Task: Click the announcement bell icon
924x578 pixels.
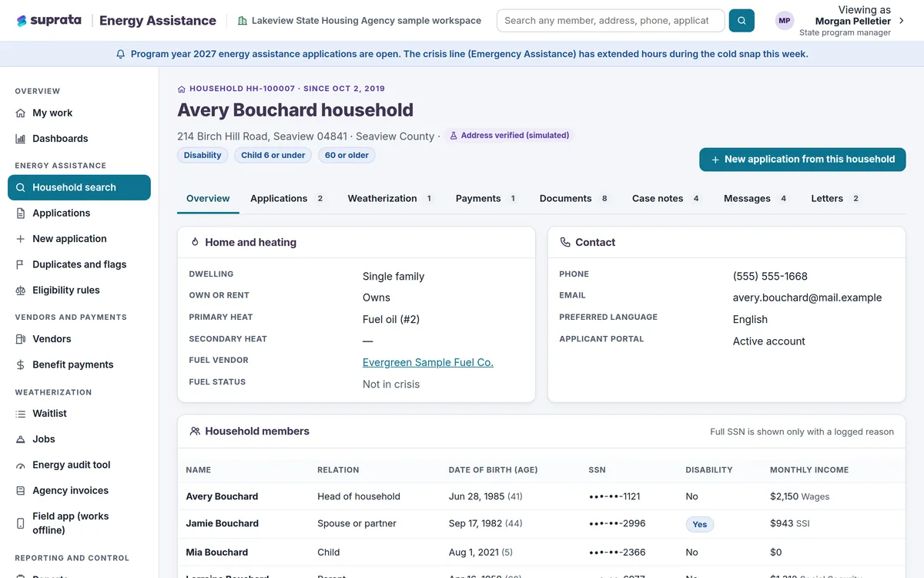Action: pyautogui.click(x=120, y=54)
